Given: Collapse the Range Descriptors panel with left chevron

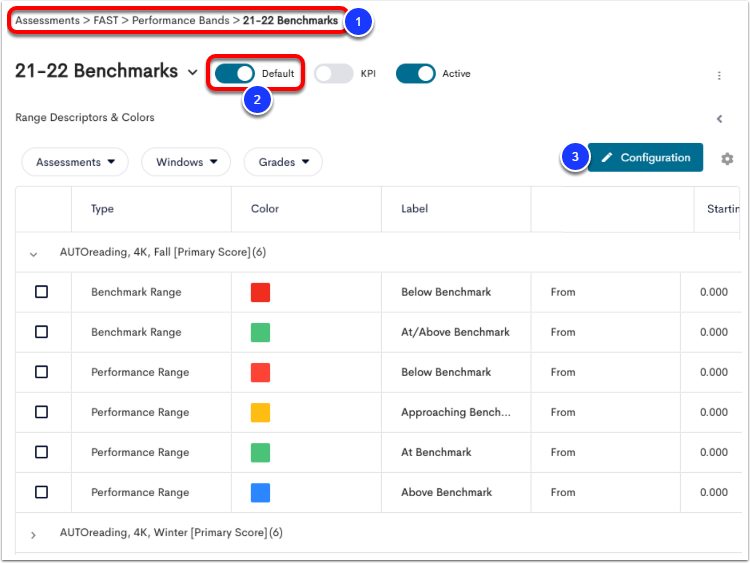Looking at the screenshot, I should click(x=719, y=119).
